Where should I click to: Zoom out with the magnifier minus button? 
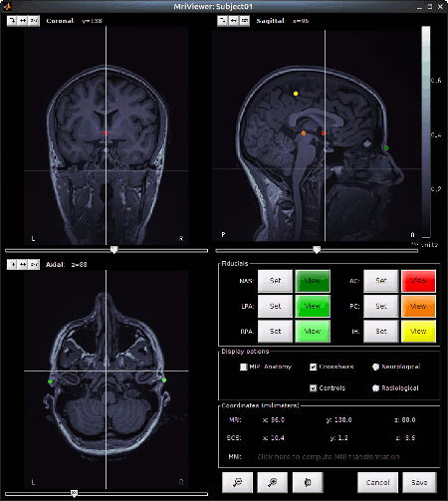pyautogui.click(x=238, y=482)
